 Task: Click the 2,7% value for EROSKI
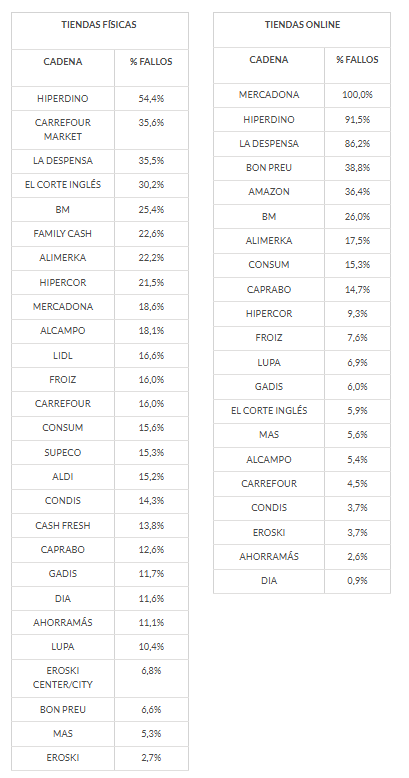pyautogui.click(x=151, y=758)
